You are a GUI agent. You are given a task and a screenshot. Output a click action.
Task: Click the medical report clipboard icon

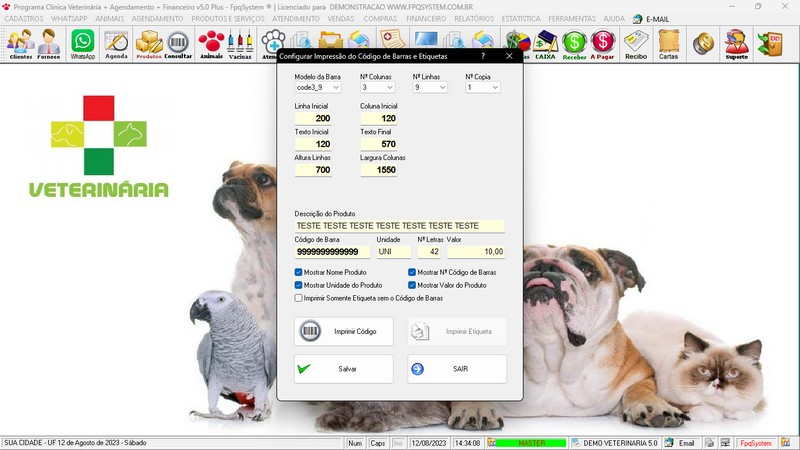click(392, 39)
